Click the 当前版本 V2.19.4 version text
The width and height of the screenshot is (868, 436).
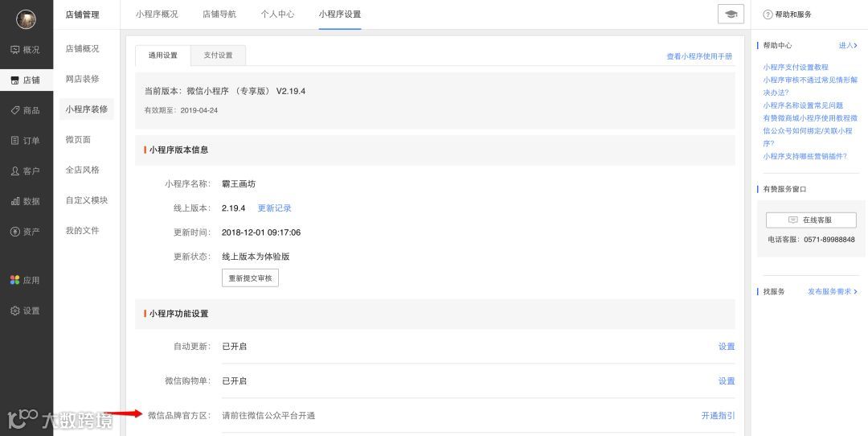225,91
